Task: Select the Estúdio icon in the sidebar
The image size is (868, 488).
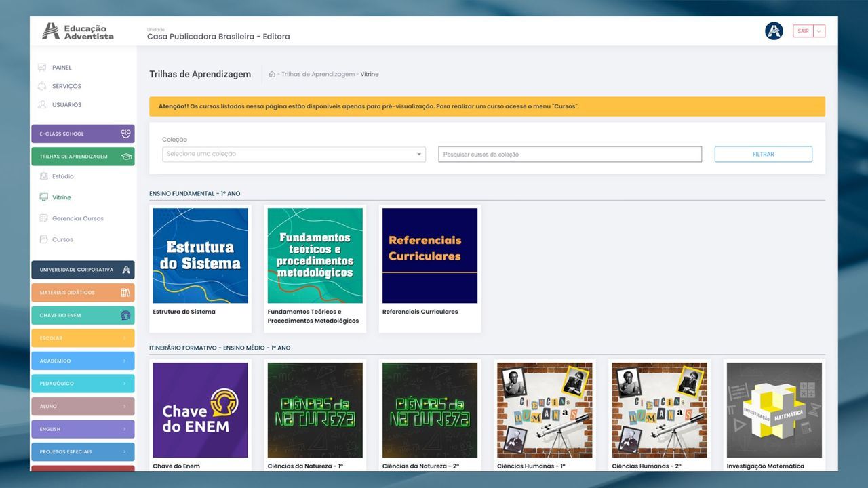Action: tap(43, 176)
